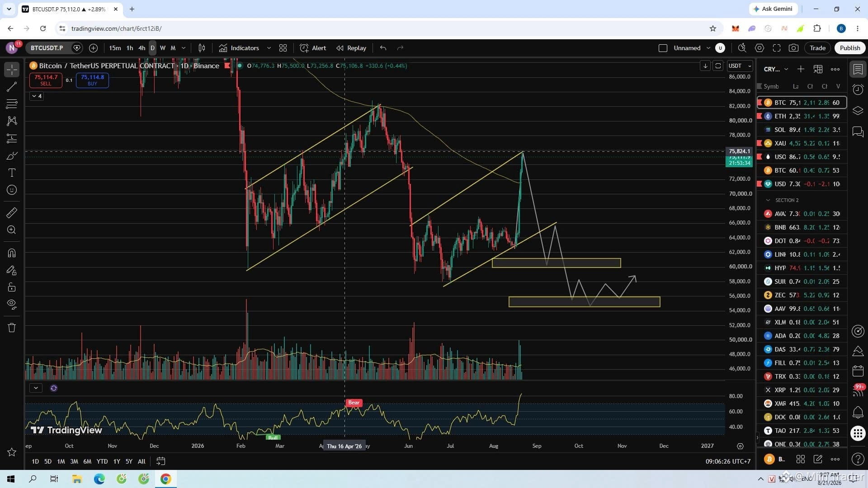Viewport: 868px width, 488px height.
Task: Open the forecasting and measurement tools
Action: 12,138
